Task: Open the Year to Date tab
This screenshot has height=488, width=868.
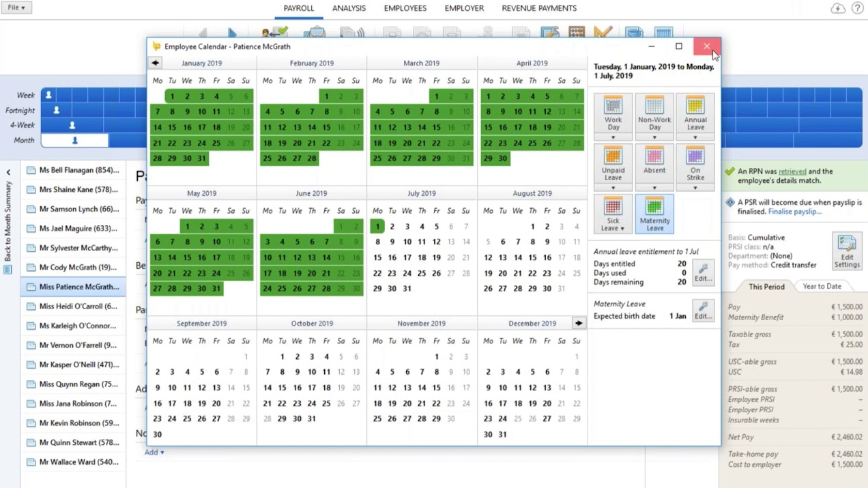Action: tap(822, 287)
